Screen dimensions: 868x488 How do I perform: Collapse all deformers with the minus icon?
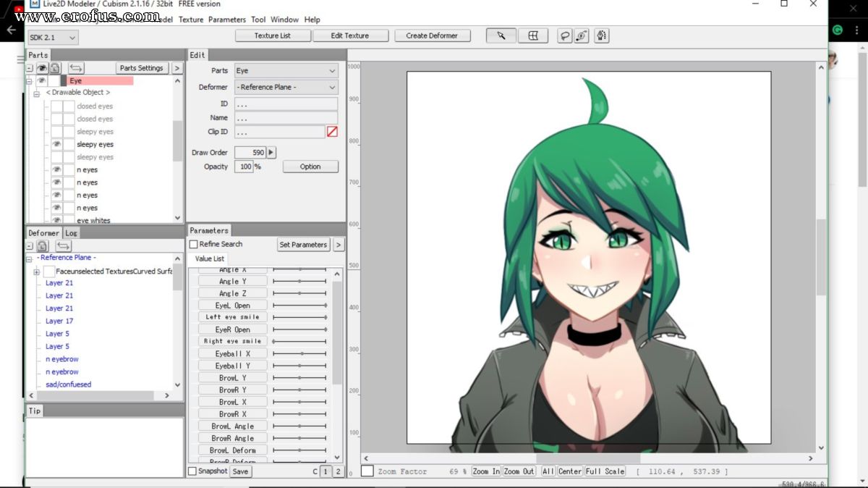pyautogui.click(x=30, y=246)
